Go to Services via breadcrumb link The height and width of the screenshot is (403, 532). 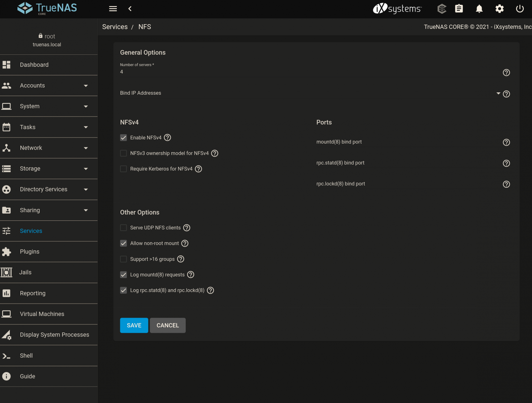click(115, 27)
